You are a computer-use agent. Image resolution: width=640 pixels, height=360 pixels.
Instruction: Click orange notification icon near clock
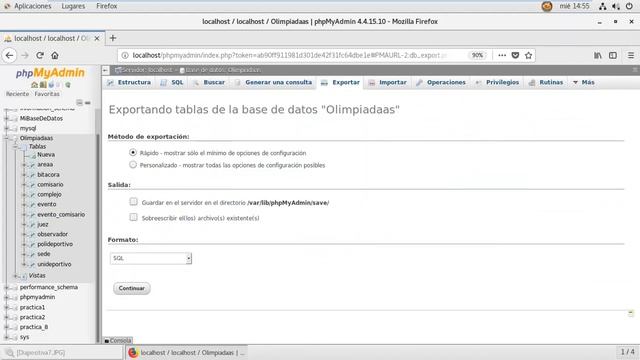tap(547, 6)
